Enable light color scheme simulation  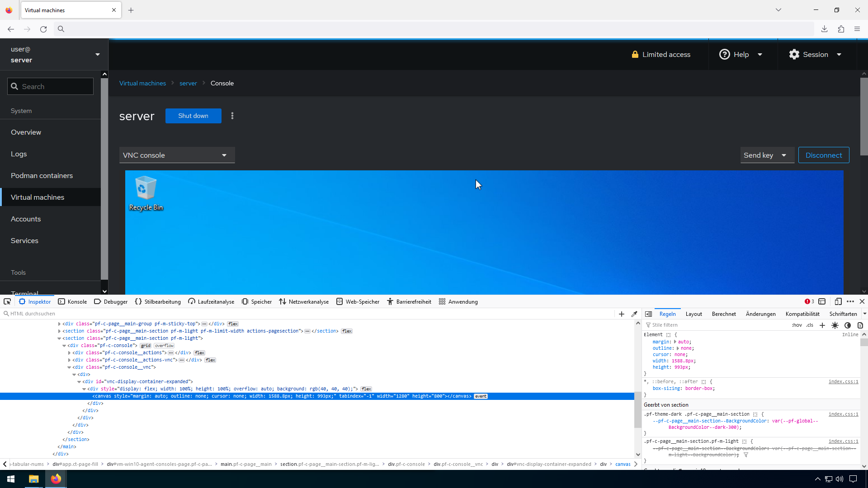click(835, 325)
